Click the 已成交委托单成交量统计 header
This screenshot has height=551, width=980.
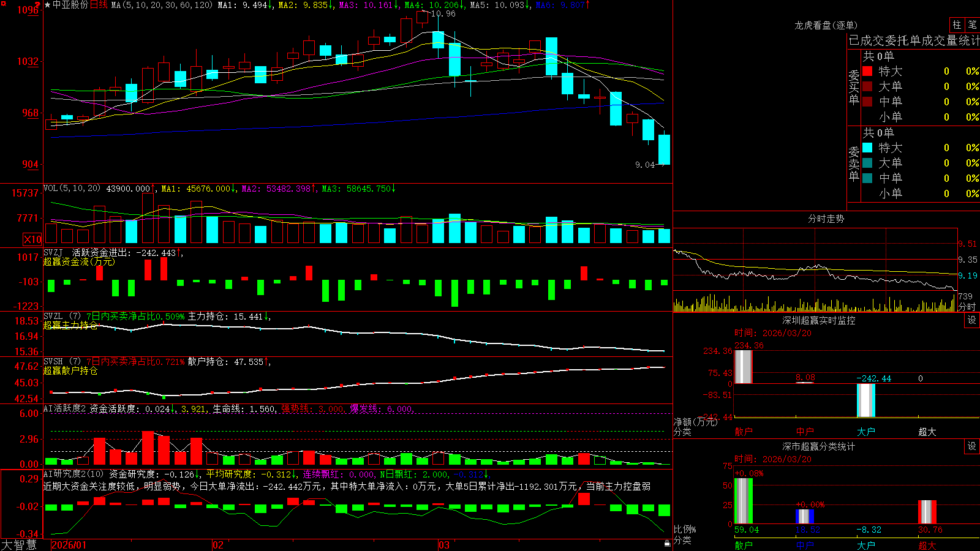[x=914, y=41]
